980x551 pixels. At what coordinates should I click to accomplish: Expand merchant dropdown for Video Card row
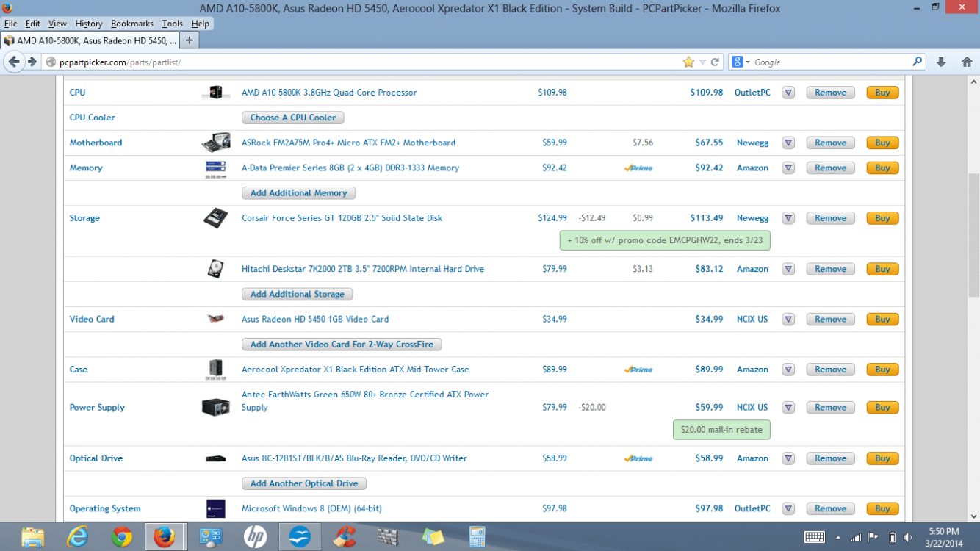pyautogui.click(x=788, y=320)
